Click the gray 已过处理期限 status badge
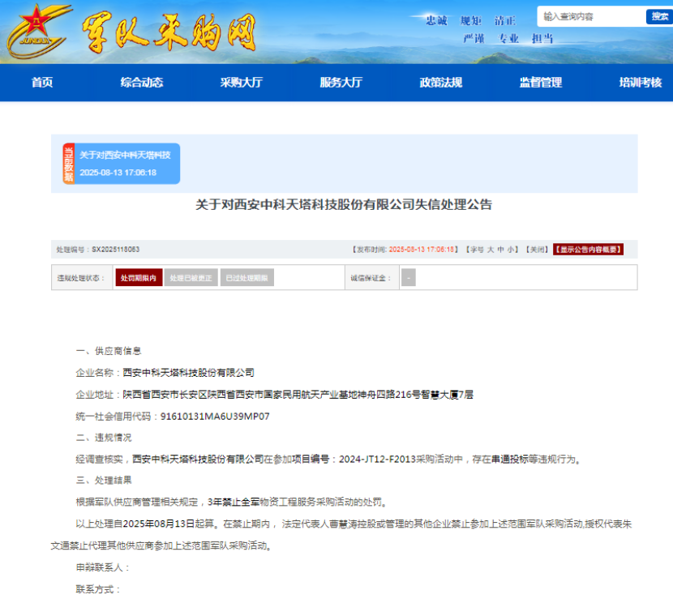Viewport: 673px width, 616px height. point(246,277)
